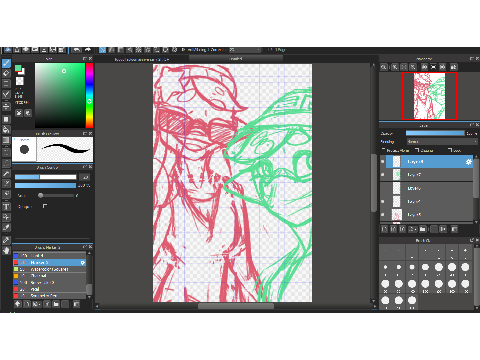
Task: Show the hidden third layer
Action: click(383, 188)
